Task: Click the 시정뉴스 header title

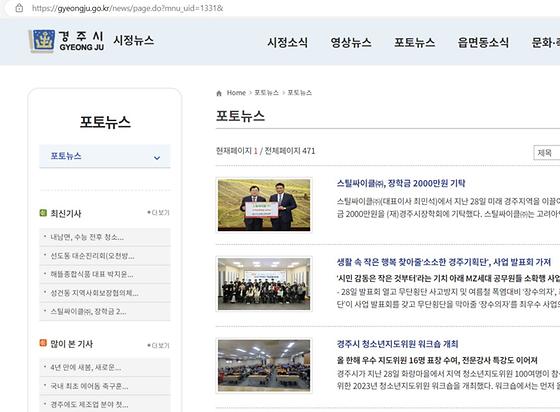Action: (134, 40)
